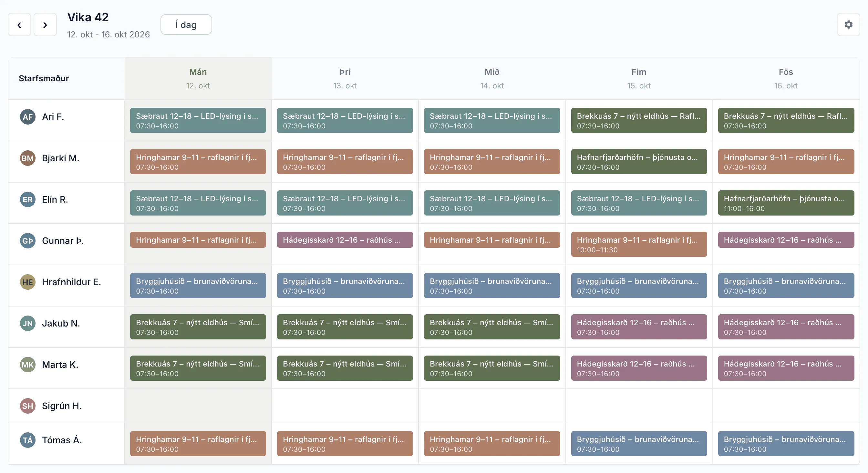This screenshot has width=868, height=473.
Task: Select the Fim 15. okt column header
Action: (x=639, y=78)
